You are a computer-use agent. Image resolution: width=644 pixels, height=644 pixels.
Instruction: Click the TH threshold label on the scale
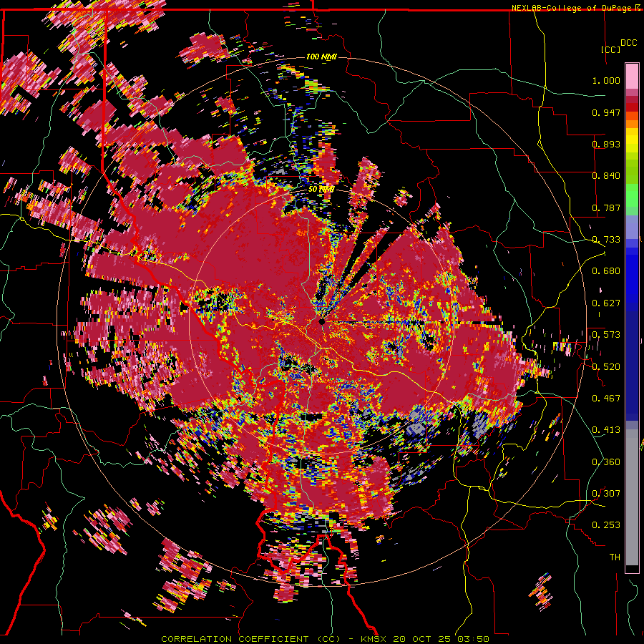pos(615,557)
